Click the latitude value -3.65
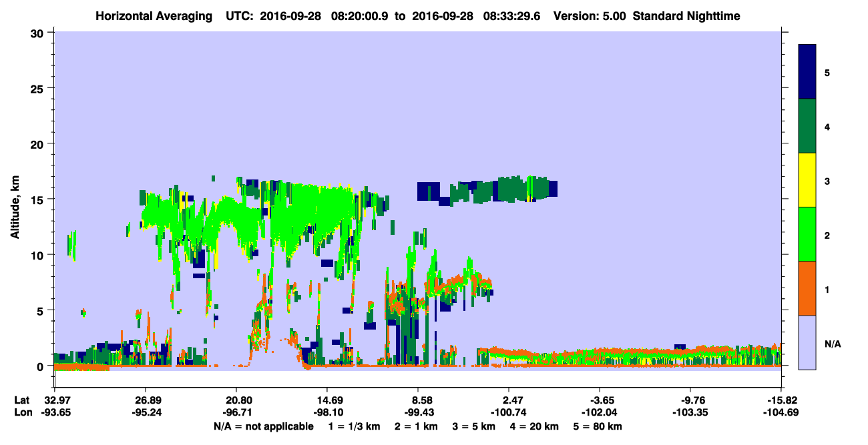This screenshot has width=868, height=445. point(600,400)
